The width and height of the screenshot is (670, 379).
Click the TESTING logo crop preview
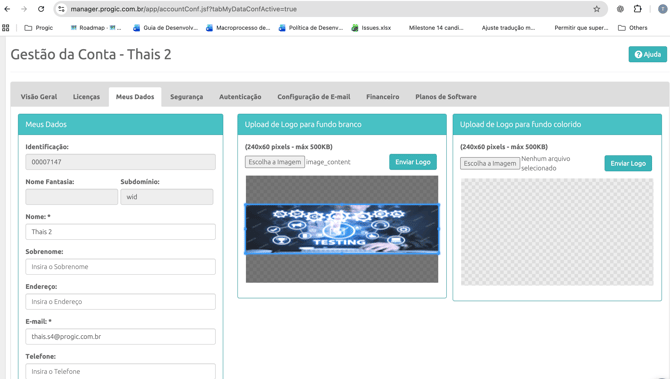pyautogui.click(x=342, y=229)
